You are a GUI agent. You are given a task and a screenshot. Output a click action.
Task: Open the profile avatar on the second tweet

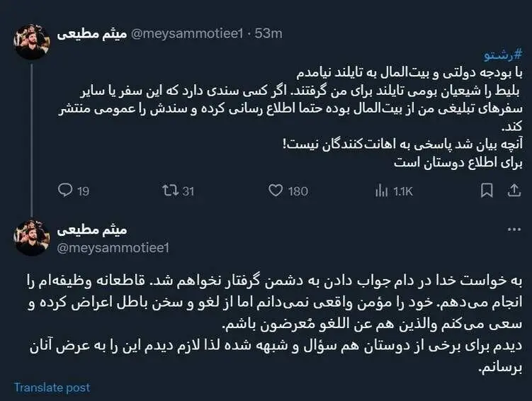pos(32,237)
